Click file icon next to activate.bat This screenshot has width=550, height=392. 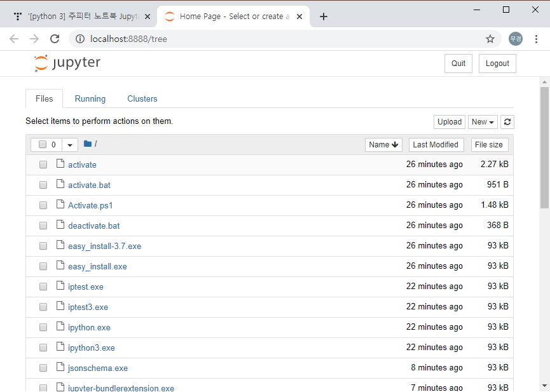coord(60,184)
